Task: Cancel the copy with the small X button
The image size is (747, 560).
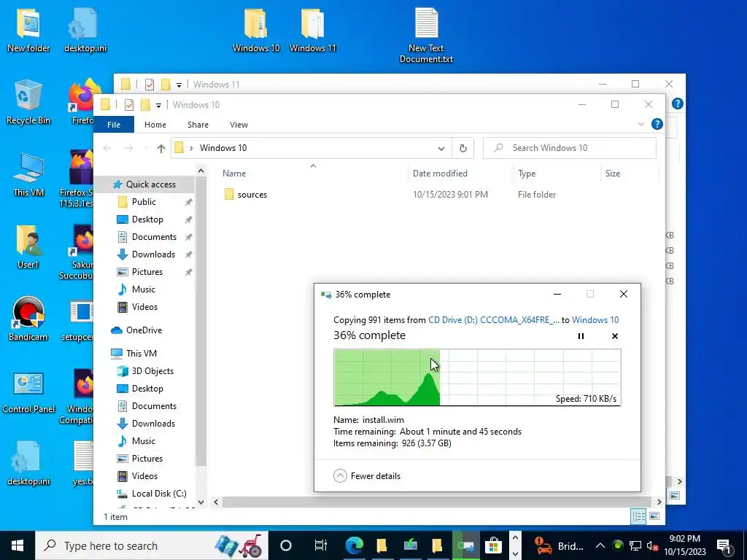Action: 614,336
